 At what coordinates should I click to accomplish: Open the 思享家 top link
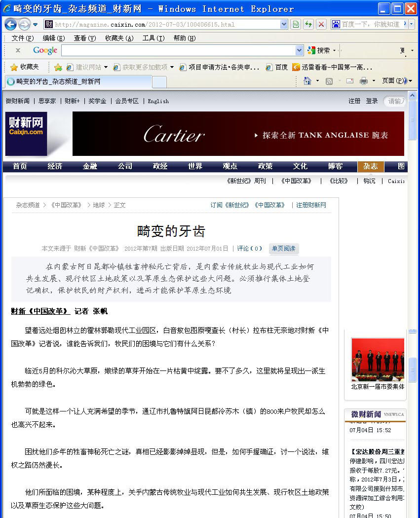[47, 101]
